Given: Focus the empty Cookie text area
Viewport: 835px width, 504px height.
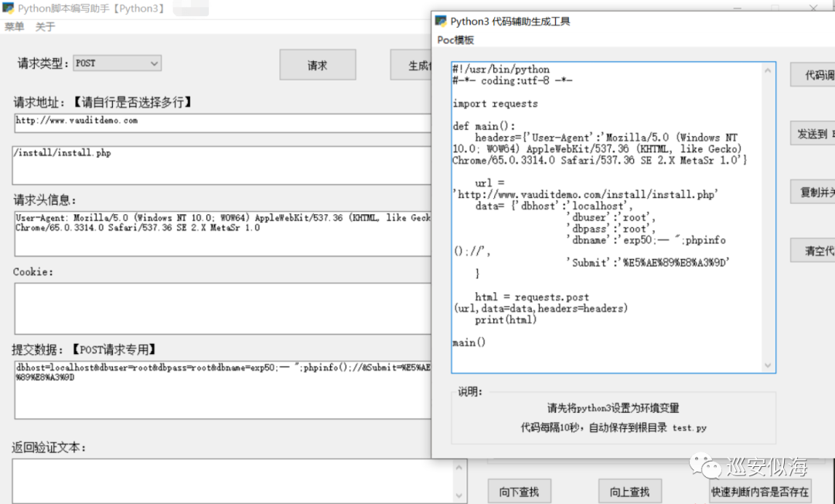Looking at the screenshot, I should pos(223,308).
